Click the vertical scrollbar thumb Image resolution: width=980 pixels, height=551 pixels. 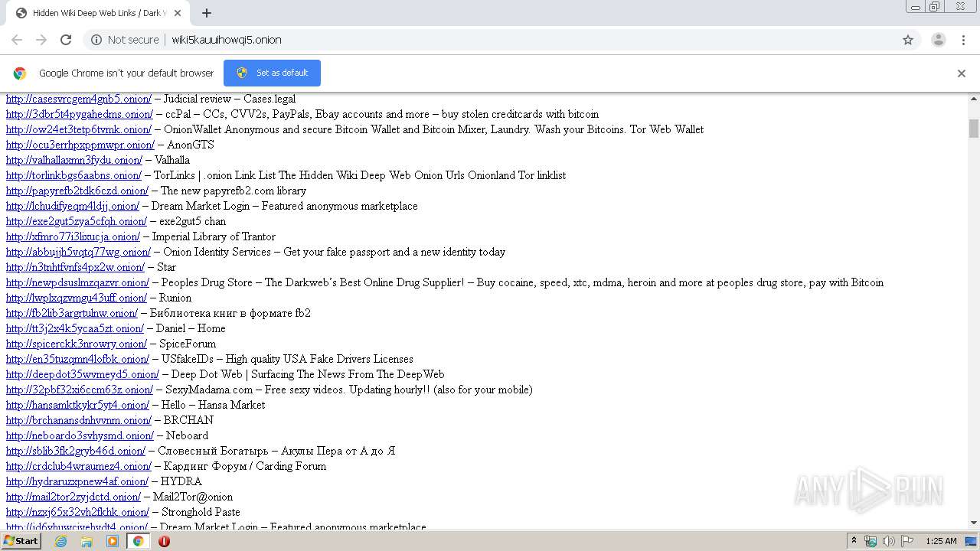974,129
